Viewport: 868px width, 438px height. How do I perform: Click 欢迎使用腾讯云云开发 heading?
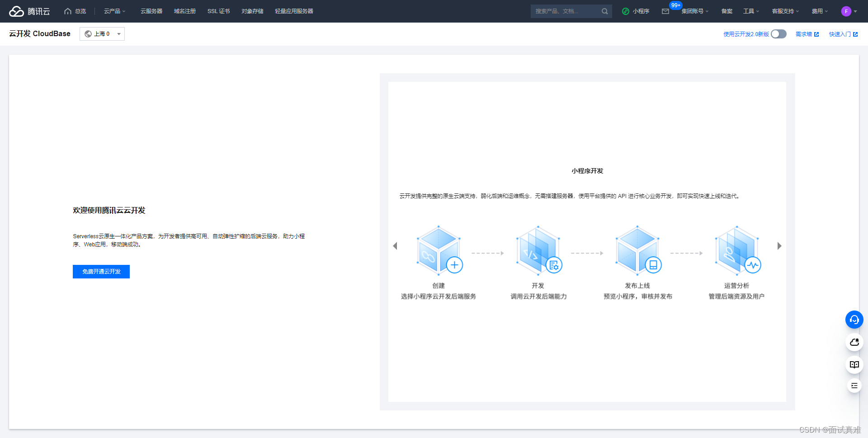point(109,211)
